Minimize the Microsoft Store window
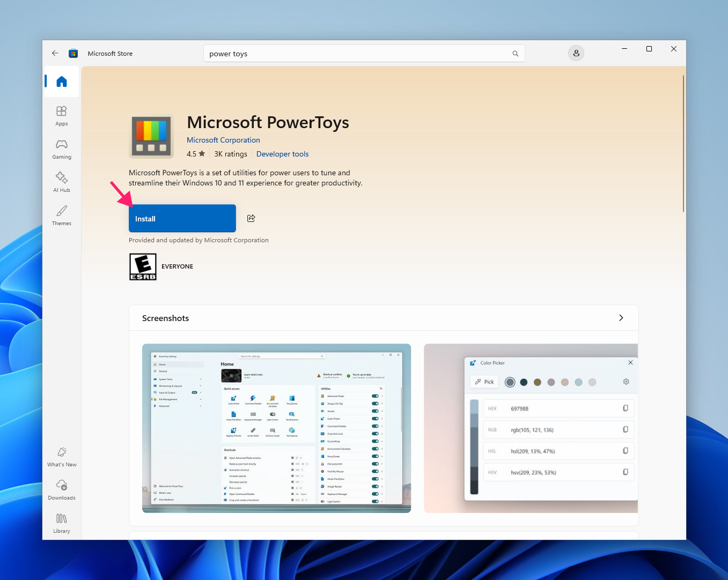This screenshot has width=728, height=580. 624,49
